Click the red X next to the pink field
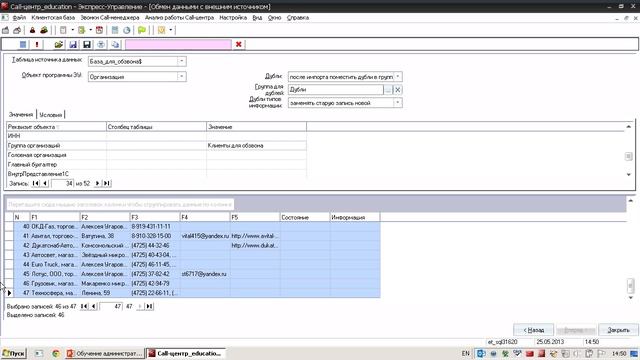This screenshot has height=360, width=640. pos(239,44)
